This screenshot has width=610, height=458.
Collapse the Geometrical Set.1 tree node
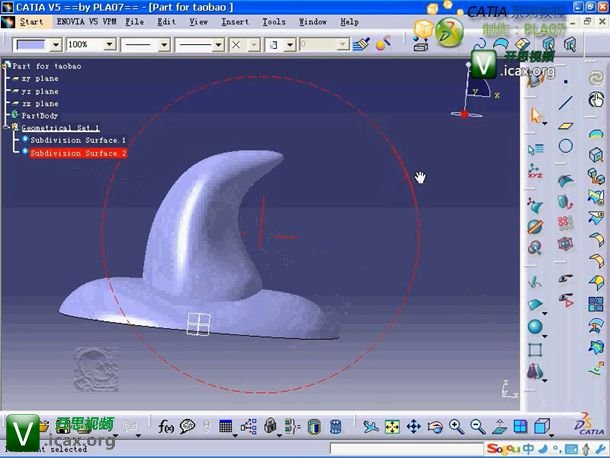tap(7, 128)
